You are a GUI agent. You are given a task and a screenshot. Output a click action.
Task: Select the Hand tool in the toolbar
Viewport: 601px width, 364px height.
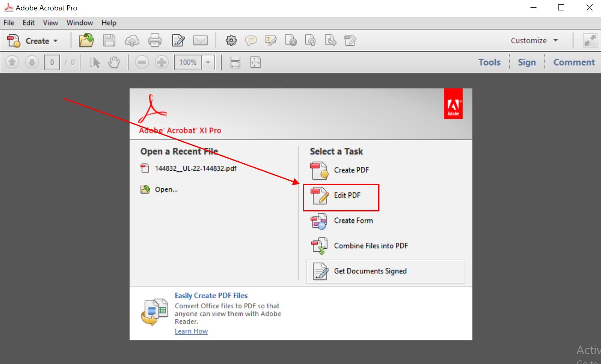(114, 62)
